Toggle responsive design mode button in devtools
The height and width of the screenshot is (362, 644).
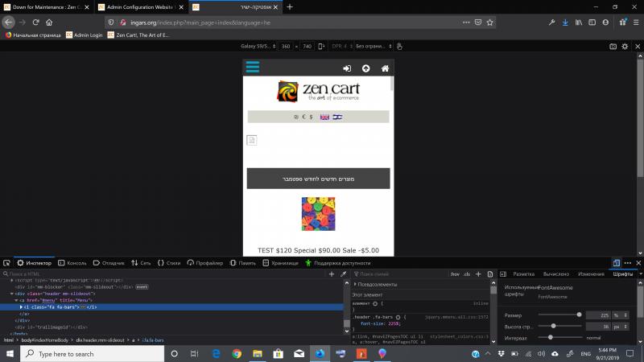(616, 263)
